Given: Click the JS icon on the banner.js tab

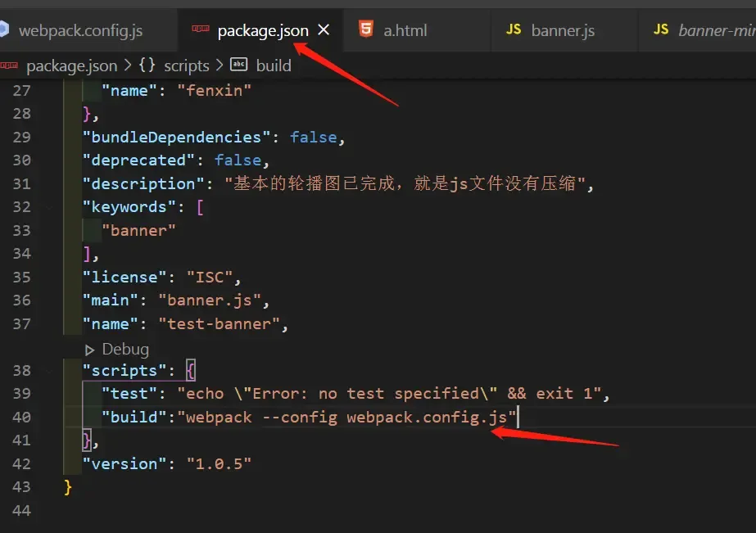Looking at the screenshot, I should tap(513, 28).
